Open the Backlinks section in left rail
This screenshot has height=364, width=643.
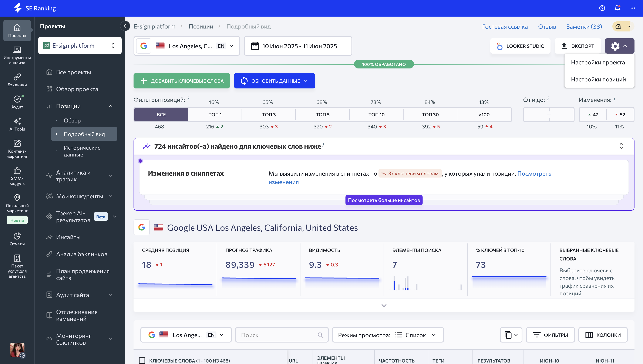(x=17, y=80)
